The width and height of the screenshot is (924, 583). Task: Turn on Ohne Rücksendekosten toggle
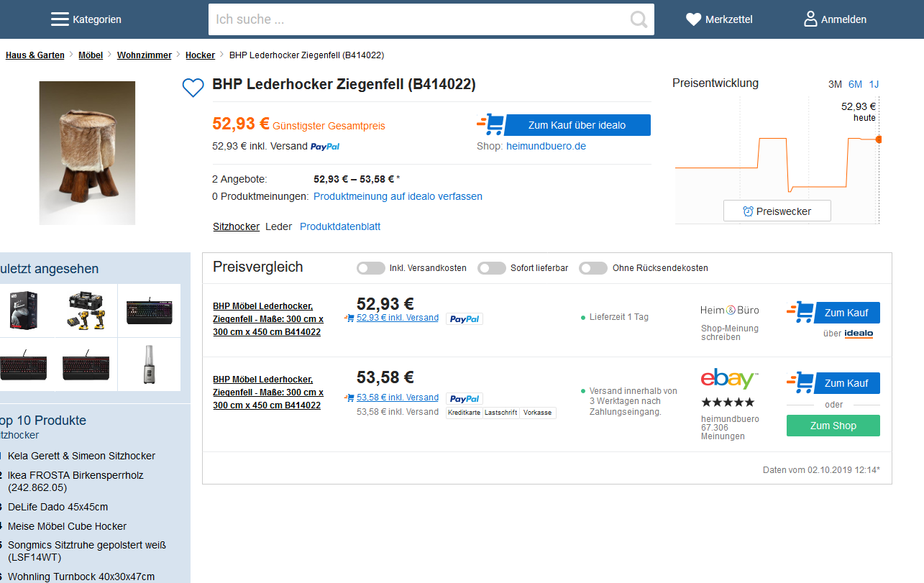pos(593,268)
